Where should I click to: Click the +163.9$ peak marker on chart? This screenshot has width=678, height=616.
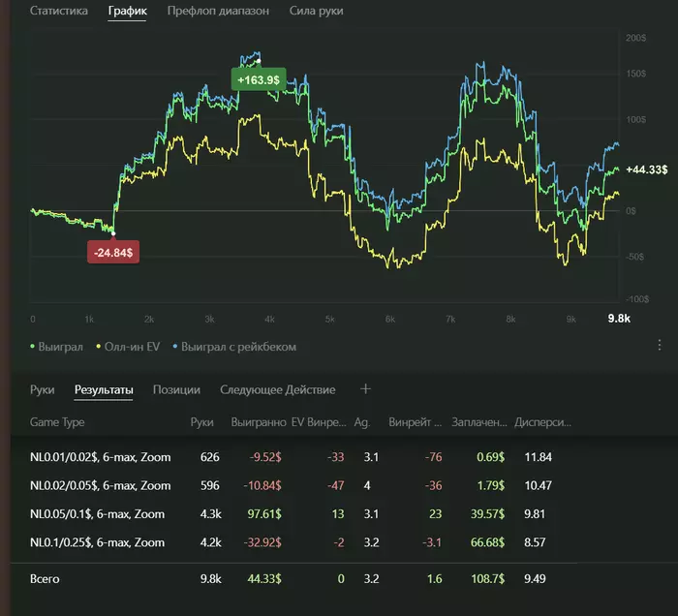click(x=258, y=79)
